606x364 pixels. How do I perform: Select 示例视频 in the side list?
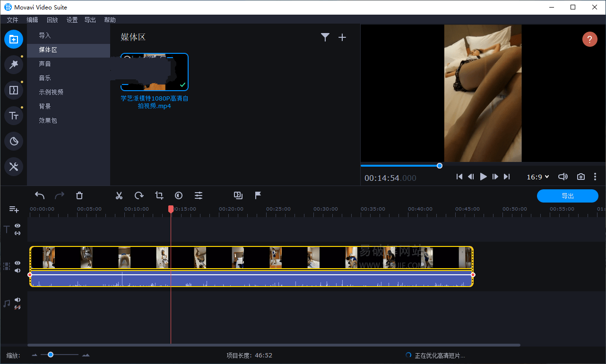click(x=69, y=92)
